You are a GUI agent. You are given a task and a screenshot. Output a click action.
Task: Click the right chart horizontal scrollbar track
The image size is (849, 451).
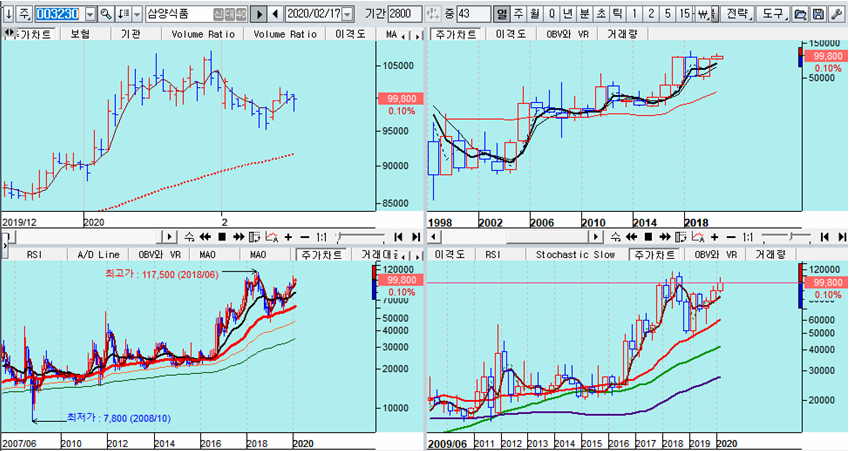click(514, 237)
